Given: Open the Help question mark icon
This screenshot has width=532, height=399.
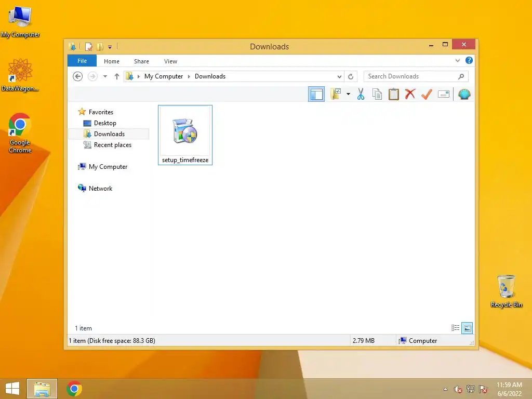Looking at the screenshot, I should point(469,60).
